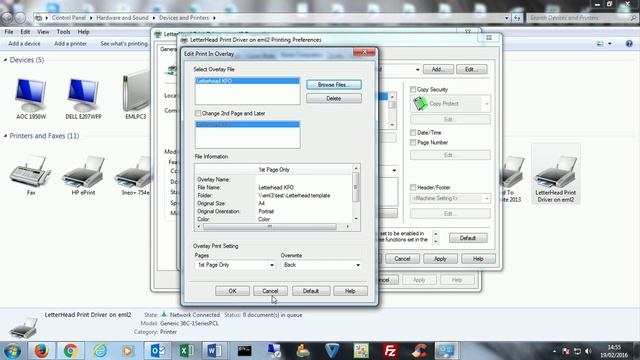Open the Overwrite dropdown showing Back
Image resolution: width=640 pixels, height=360 pixels.
pos(321,265)
